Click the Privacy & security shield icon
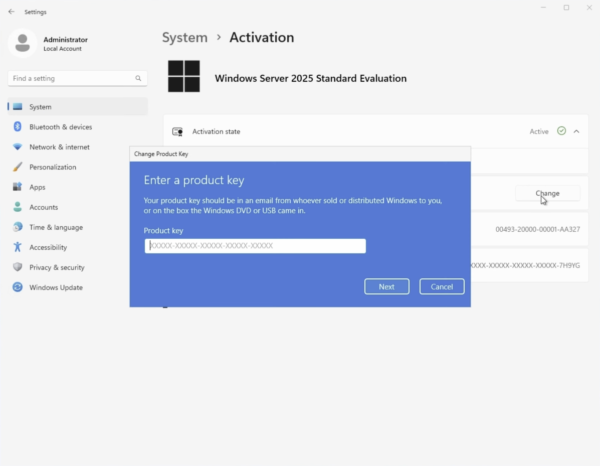The height and width of the screenshot is (466, 600). coord(18,267)
